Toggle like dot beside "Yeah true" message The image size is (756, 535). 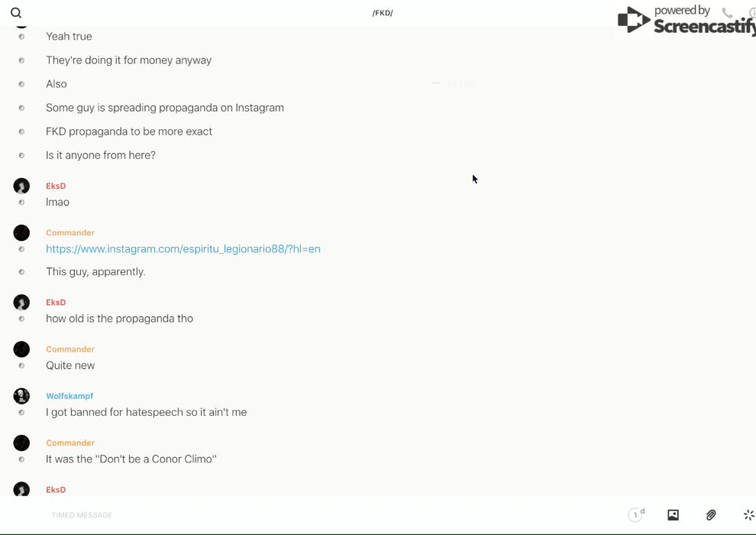pos(21,37)
